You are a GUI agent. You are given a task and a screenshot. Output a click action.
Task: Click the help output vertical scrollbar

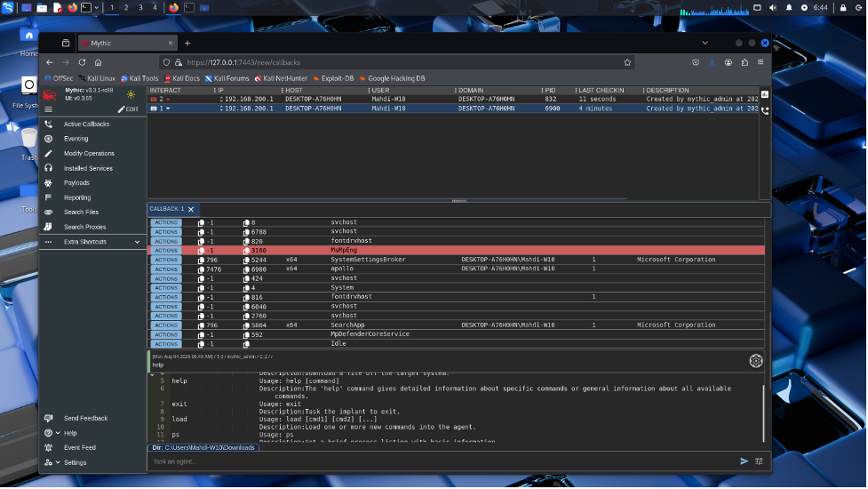pyautogui.click(x=764, y=413)
